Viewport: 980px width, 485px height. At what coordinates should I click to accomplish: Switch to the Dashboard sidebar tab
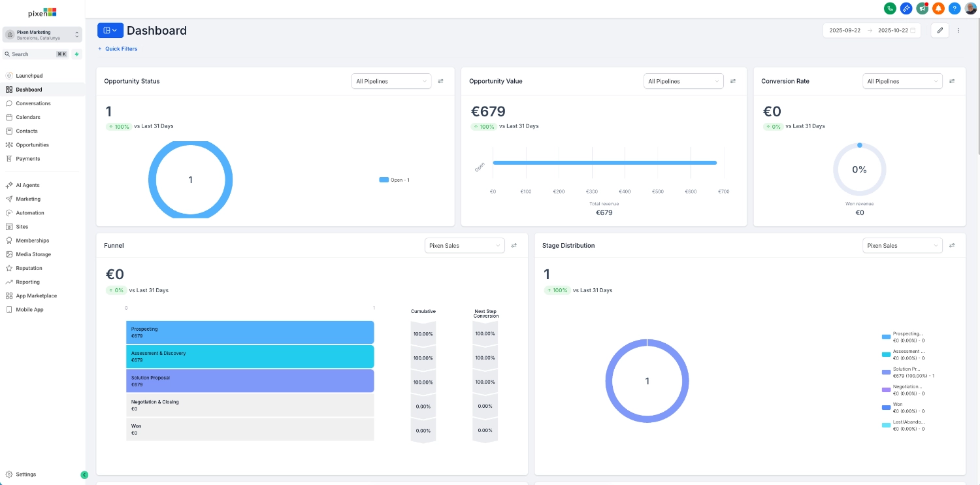(x=29, y=90)
